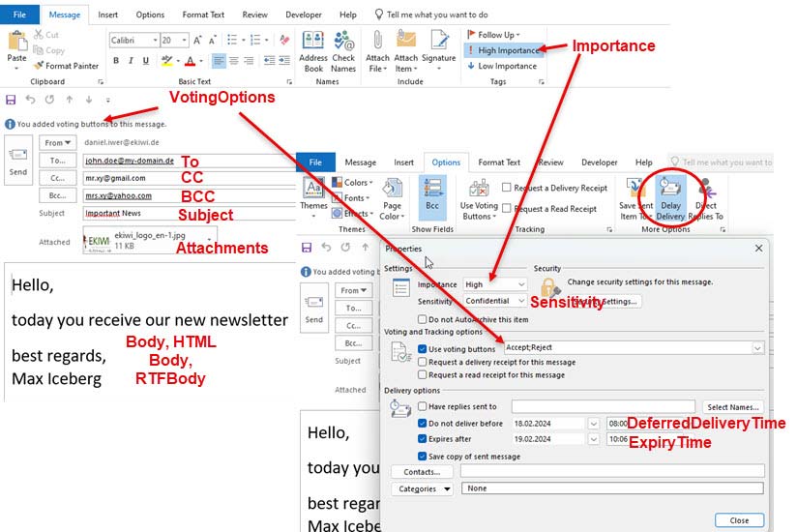Image resolution: width=797 pixels, height=532 pixels.
Task: Open the Attach Item menu
Action: [405, 51]
